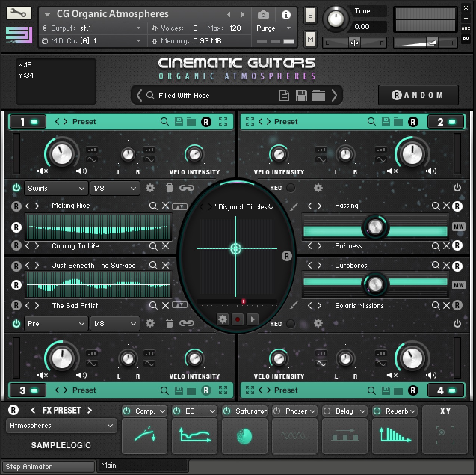
Task: Open the Swirls animator type dropdown
Action: click(56, 188)
